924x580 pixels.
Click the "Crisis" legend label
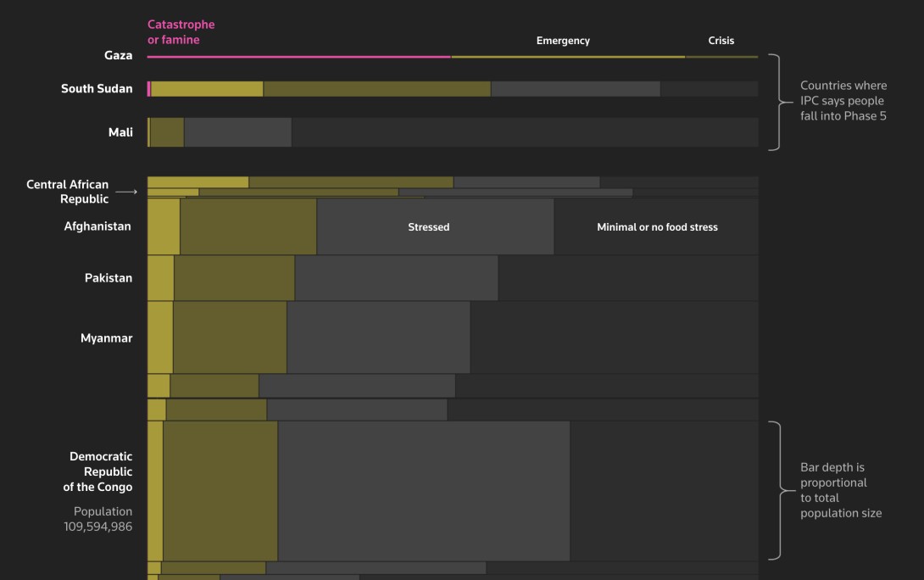721,41
